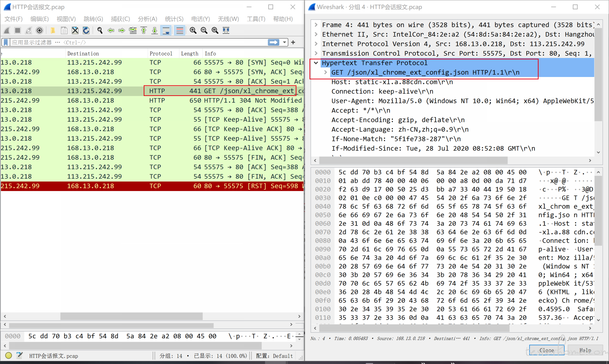Click the reload capture file icon
Screen dimensions: 609x364
pyautogui.click(x=86, y=30)
